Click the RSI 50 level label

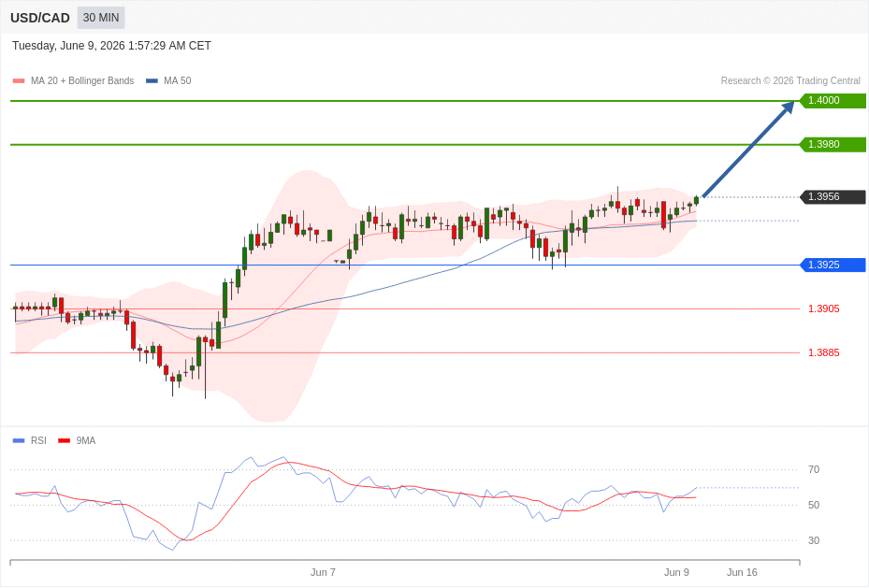814,505
